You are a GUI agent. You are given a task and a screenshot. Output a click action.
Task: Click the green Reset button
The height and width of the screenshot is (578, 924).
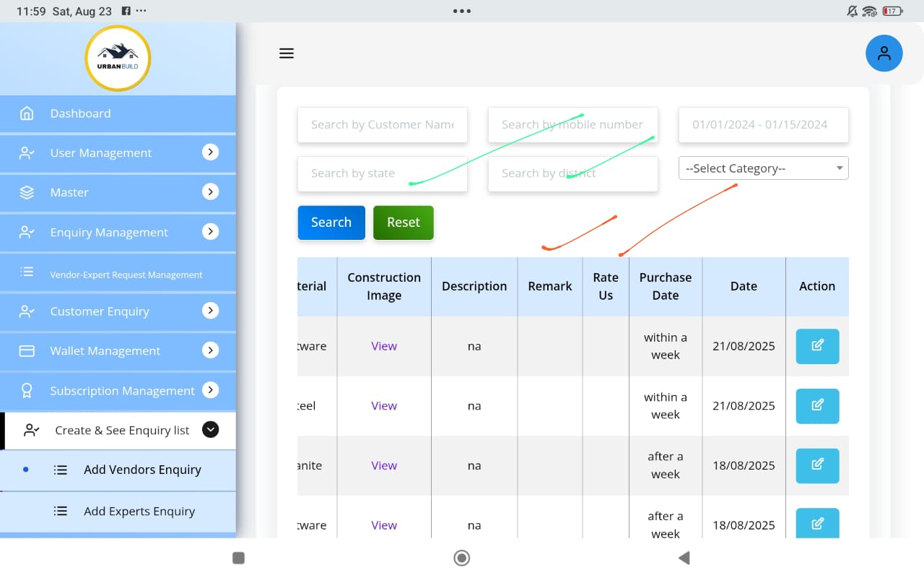click(x=403, y=223)
